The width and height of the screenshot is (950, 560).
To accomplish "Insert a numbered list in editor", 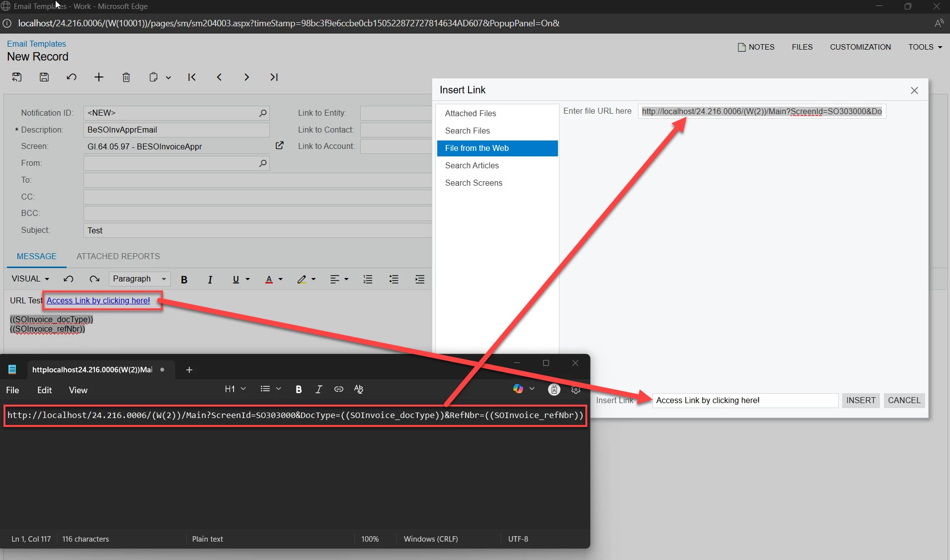I will click(x=368, y=280).
